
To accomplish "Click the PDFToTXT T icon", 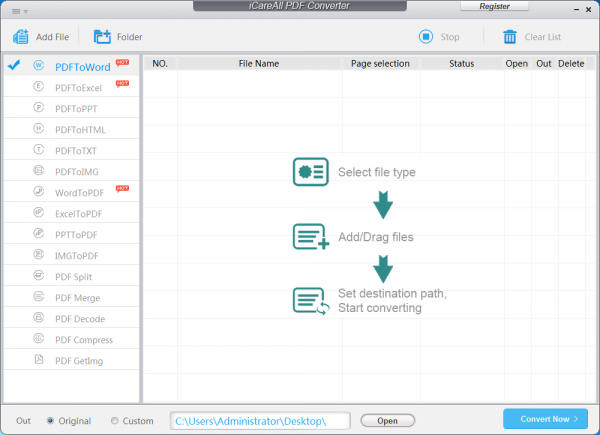I will [x=39, y=150].
